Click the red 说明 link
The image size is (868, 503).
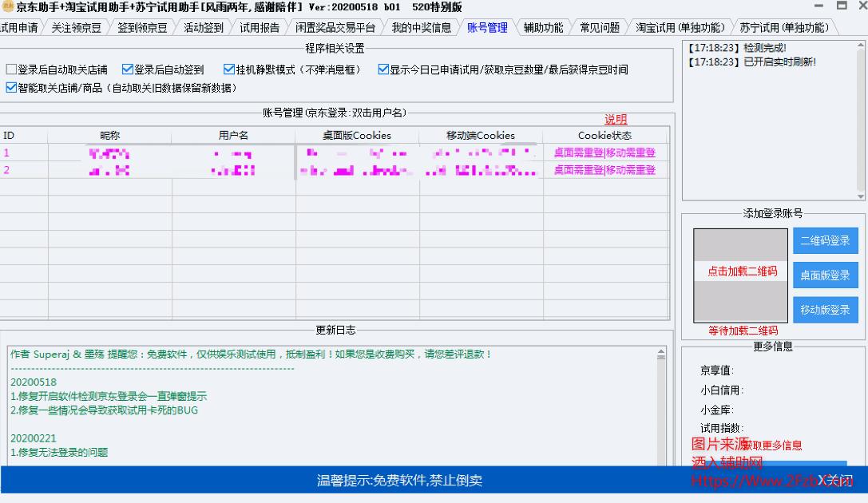pyautogui.click(x=616, y=120)
